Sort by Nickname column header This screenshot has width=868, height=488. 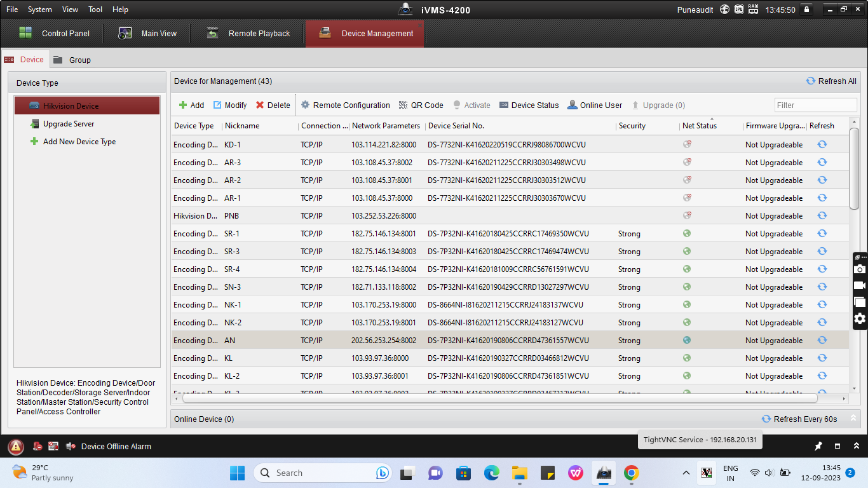[x=260, y=126]
